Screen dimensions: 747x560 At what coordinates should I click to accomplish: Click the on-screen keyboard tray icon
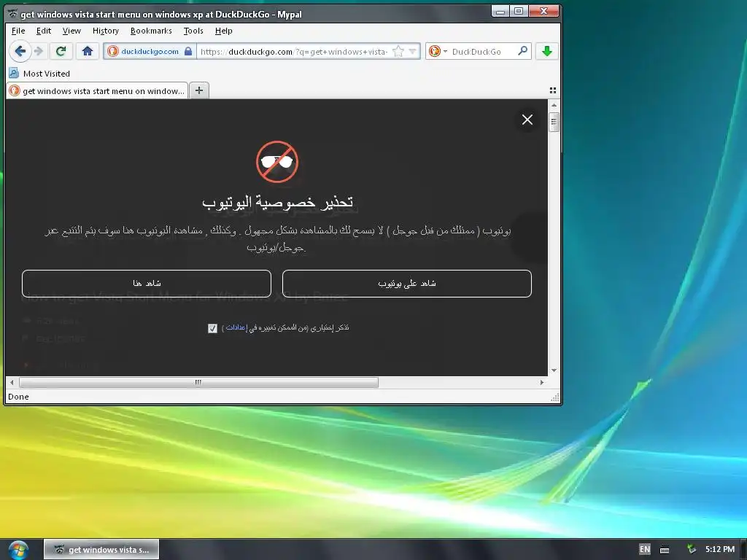pos(665,550)
